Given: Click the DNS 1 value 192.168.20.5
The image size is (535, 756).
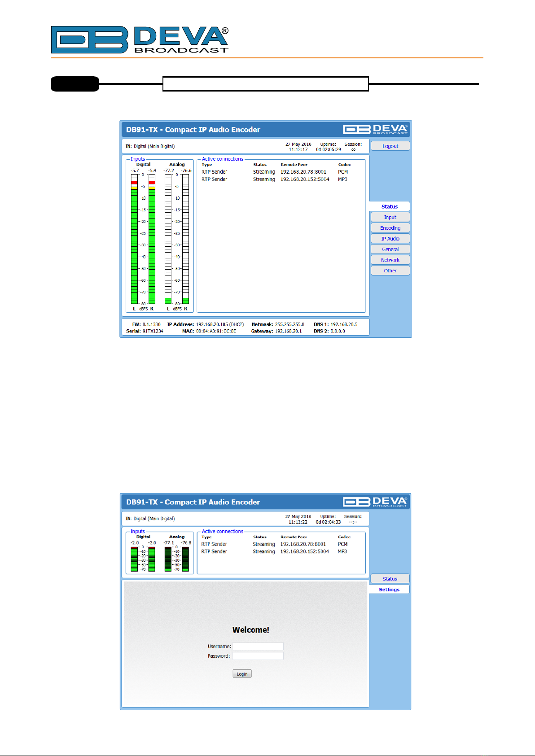Looking at the screenshot, I should [344, 324].
